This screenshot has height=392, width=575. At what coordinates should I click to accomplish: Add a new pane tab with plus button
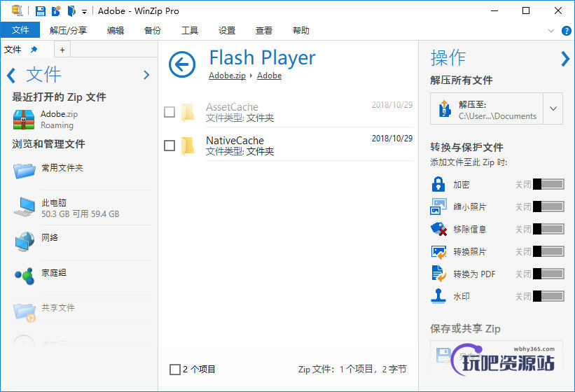[x=62, y=50]
